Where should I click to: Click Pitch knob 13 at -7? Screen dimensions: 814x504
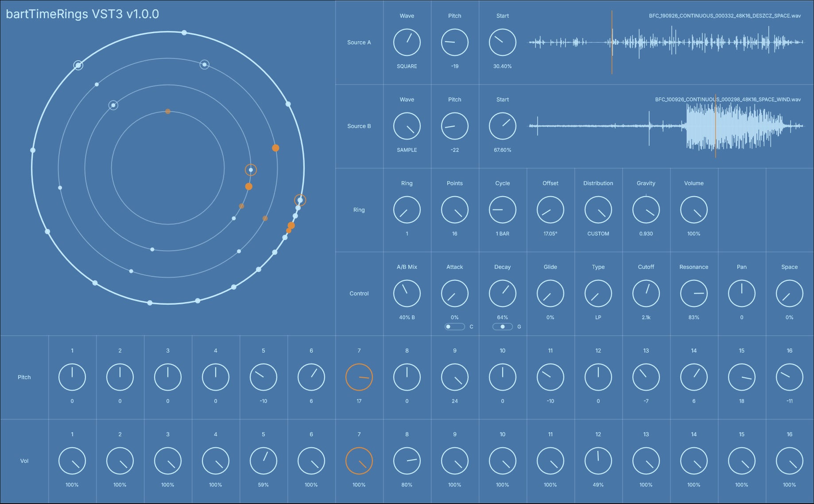646,377
